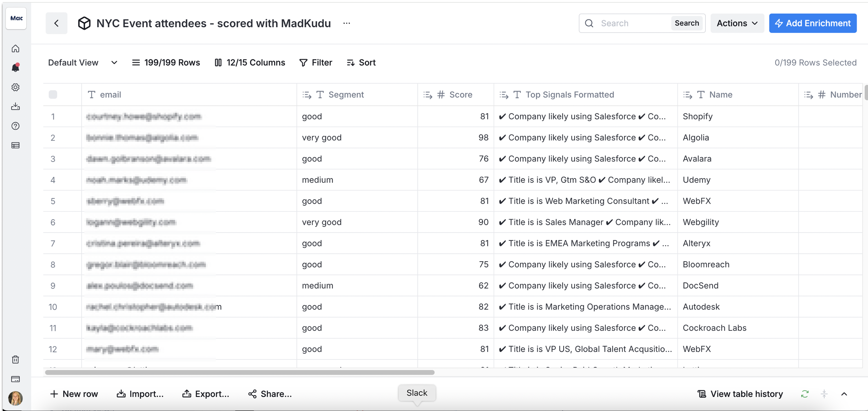
Task: Open settings via the gear icon
Action: pyautogui.click(x=16, y=87)
